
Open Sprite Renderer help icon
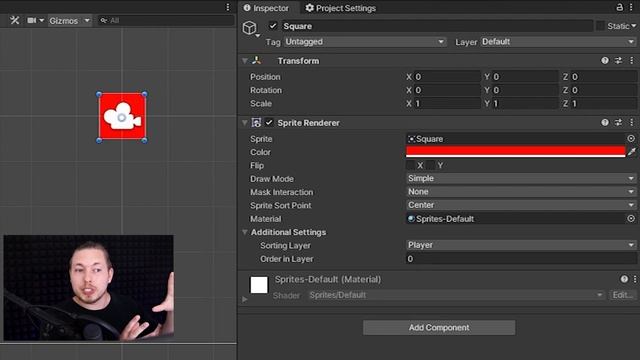[x=605, y=122]
